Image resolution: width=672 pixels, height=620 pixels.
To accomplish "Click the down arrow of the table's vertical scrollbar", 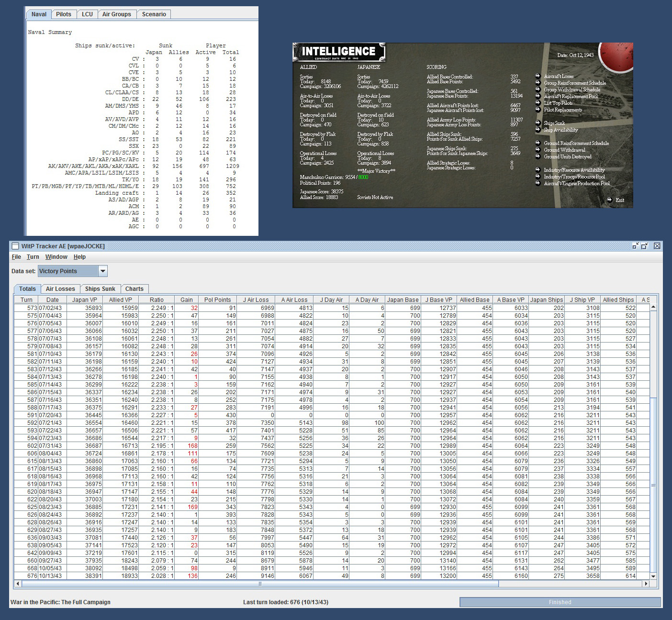I will tap(653, 576).
